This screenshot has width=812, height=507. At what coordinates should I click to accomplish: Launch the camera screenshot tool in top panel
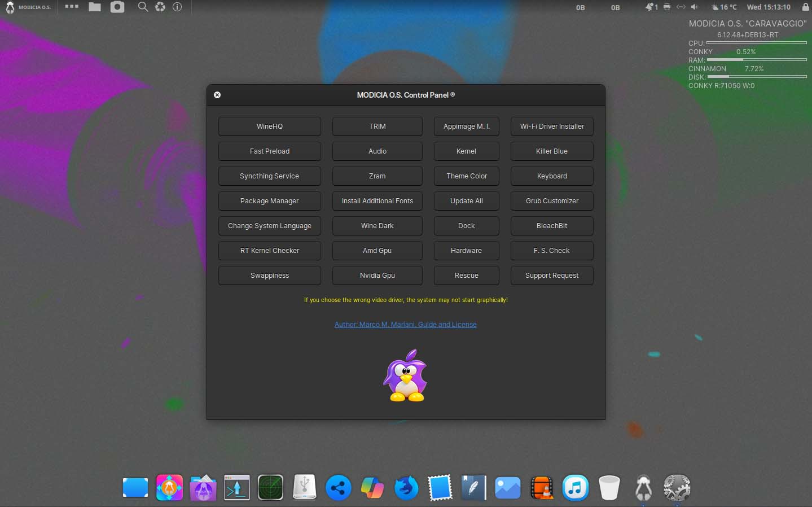click(x=117, y=7)
